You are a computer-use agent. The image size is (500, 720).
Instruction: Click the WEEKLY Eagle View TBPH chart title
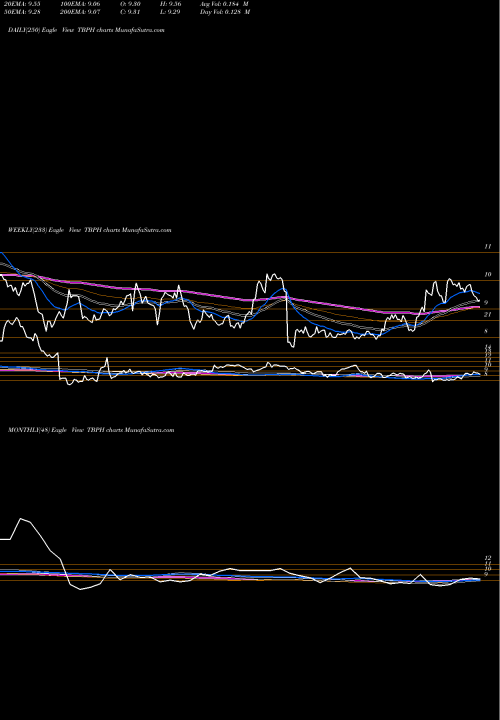[90, 230]
